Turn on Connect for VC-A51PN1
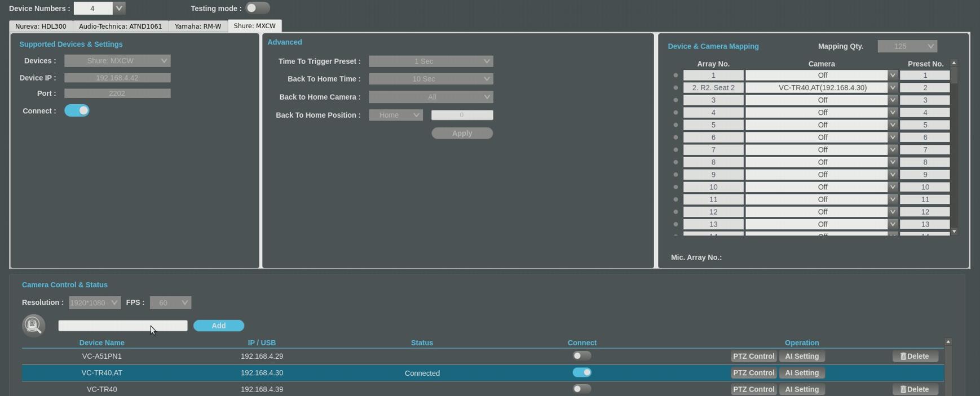The height and width of the screenshot is (396, 980). click(581, 356)
